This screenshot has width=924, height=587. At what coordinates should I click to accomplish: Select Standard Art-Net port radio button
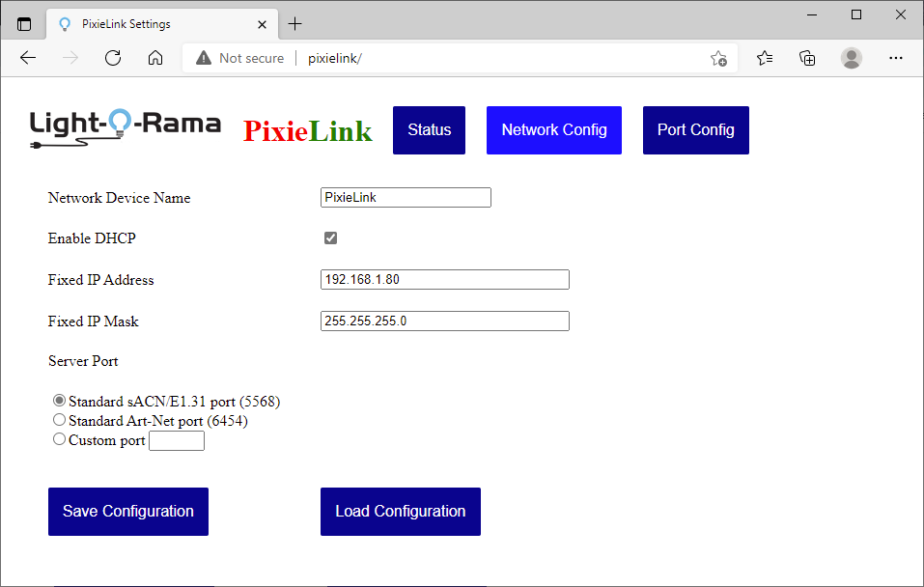59,420
